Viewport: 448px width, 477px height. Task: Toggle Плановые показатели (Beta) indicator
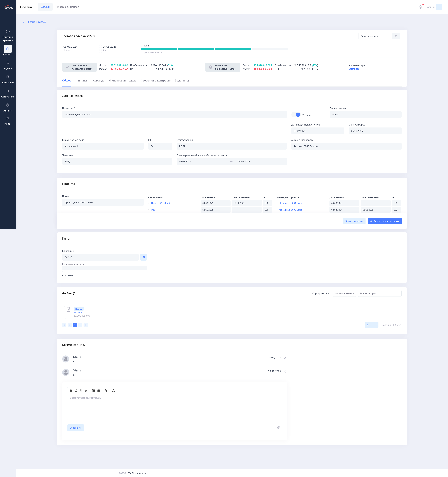(x=223, y=67)
